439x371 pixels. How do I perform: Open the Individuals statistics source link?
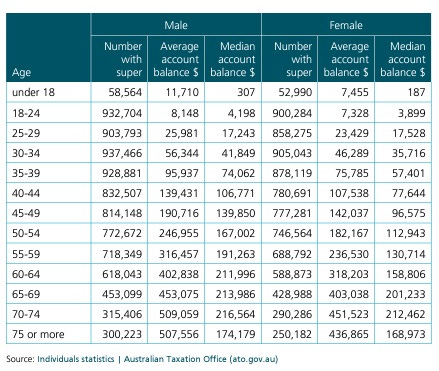[76, 359]
